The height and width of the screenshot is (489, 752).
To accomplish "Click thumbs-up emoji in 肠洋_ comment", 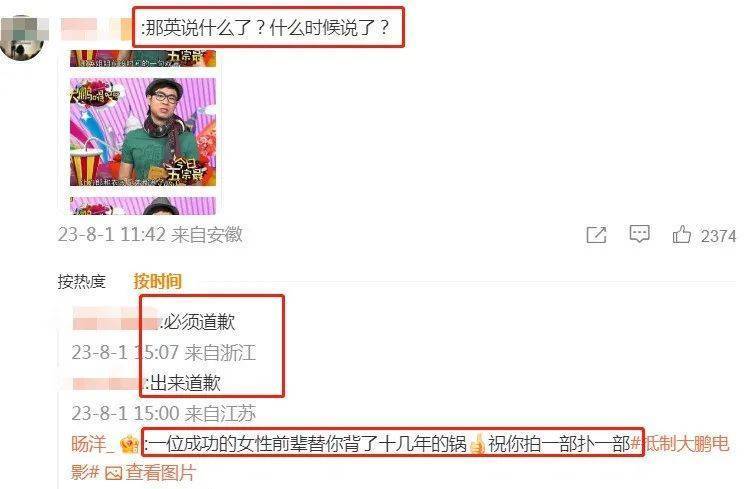I will (x=477, y=444).
